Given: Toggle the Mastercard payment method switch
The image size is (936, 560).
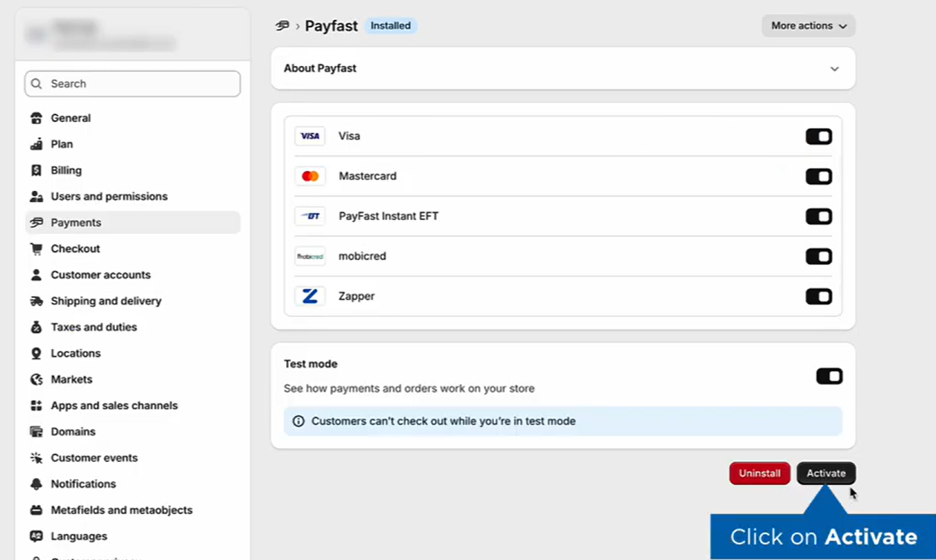Looking at the screenshot, I should [x=819, y=177].
